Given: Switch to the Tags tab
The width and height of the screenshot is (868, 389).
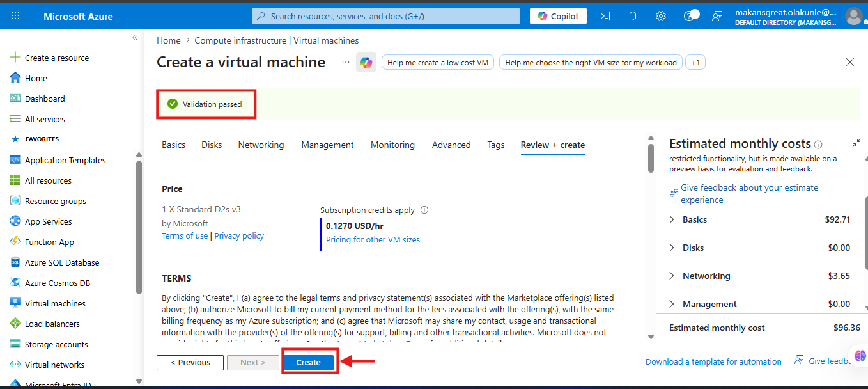Looking at the screenshot, I should click(496, 145).
